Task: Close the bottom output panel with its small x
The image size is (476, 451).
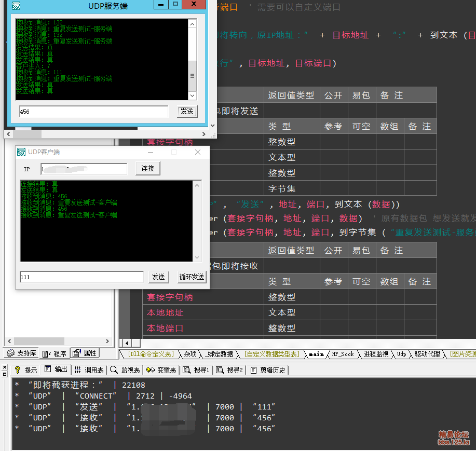Action: point(5,367)
